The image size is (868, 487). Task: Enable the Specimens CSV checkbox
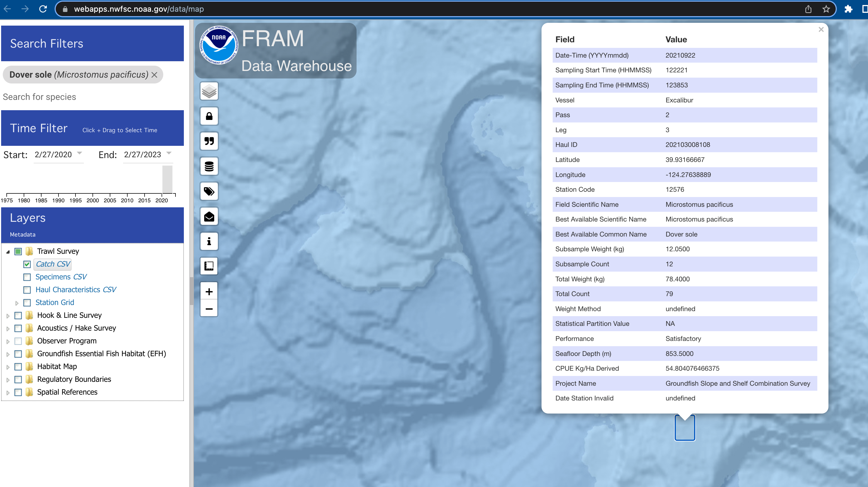(x=27, y=277)
